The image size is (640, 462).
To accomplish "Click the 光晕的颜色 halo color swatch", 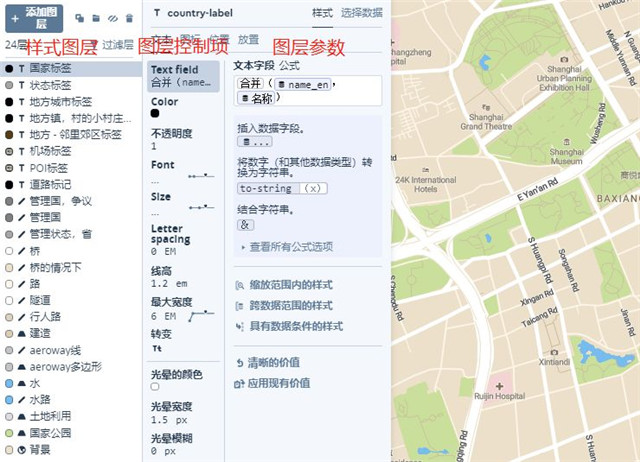I will [155, 386].
